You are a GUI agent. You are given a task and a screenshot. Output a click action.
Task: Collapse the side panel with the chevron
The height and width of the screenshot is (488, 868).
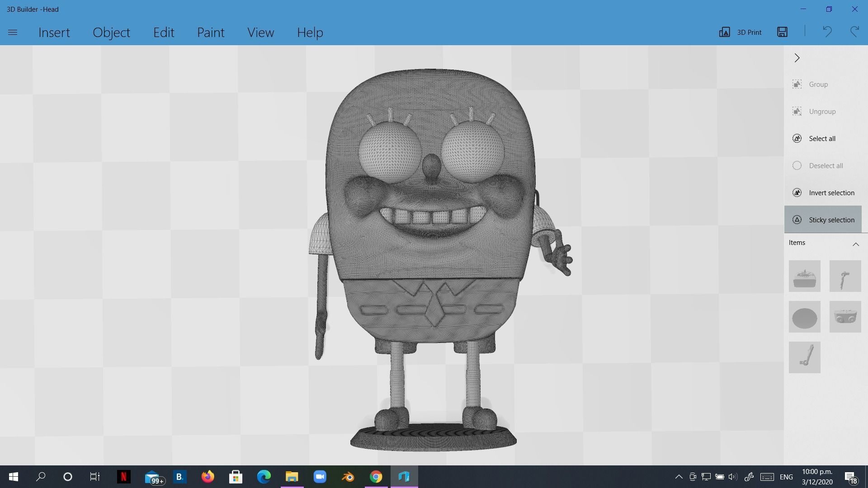click(x=797, y=58)
